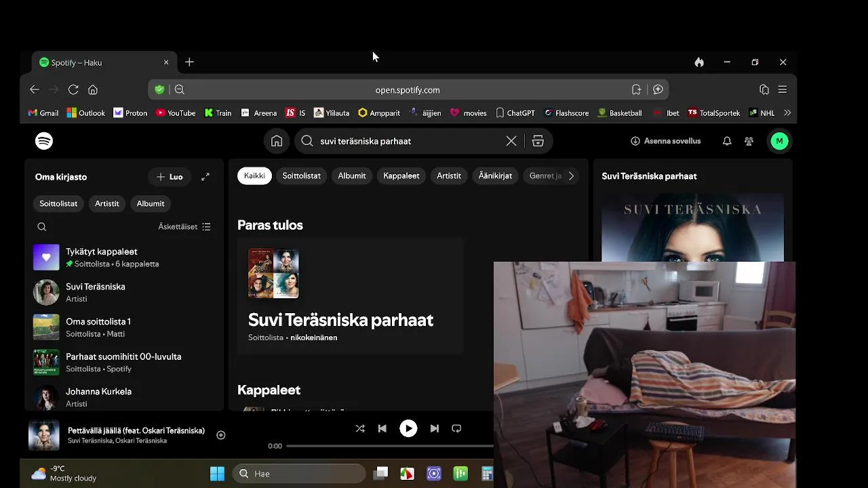This screenshot has height=488, width=868.
Task: Open the Browse icon next to search
Action: 538,141
